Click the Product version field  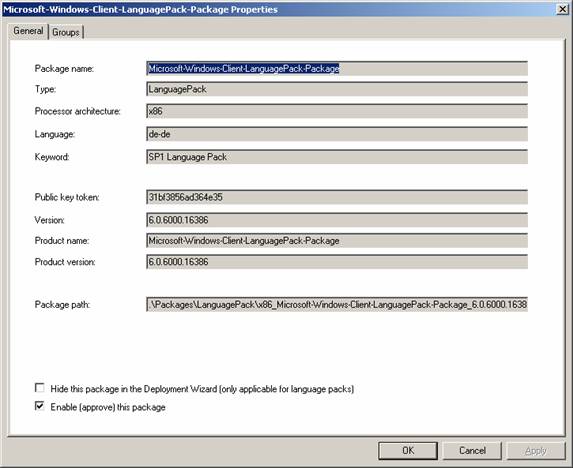tap(337, 262)
